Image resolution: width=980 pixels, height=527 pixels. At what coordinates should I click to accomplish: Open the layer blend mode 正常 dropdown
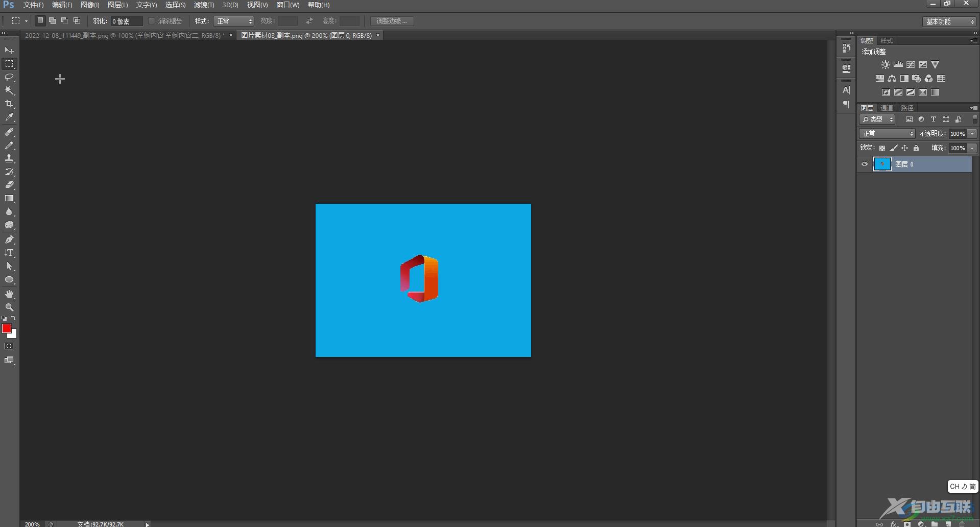pyautogui.click(x=887, y=134)
